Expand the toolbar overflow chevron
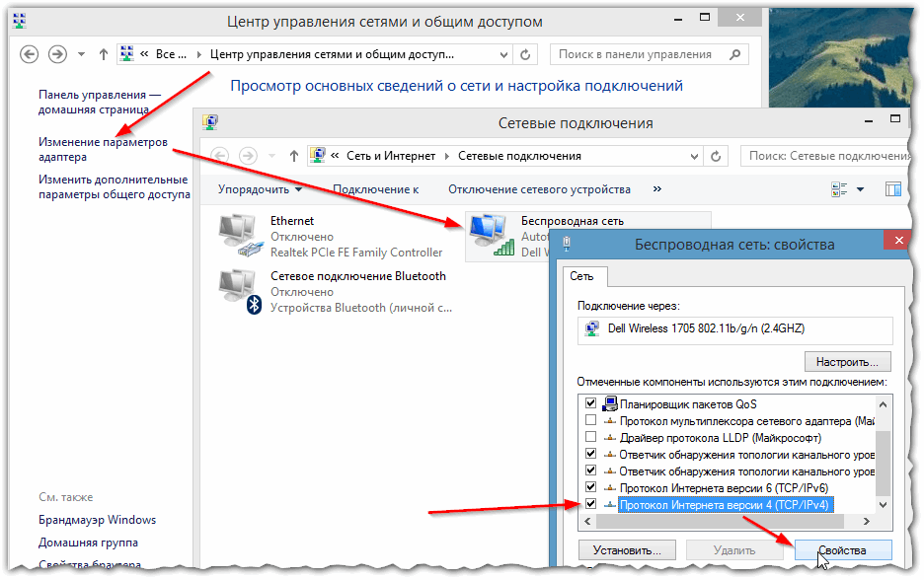This screenshot has width=924, height=580. click(657, 189)
